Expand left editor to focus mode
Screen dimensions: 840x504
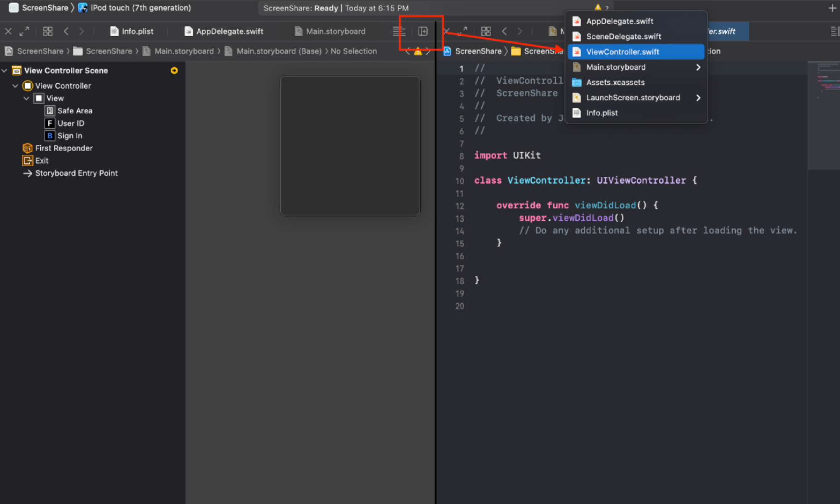click(x=24, y=31)
